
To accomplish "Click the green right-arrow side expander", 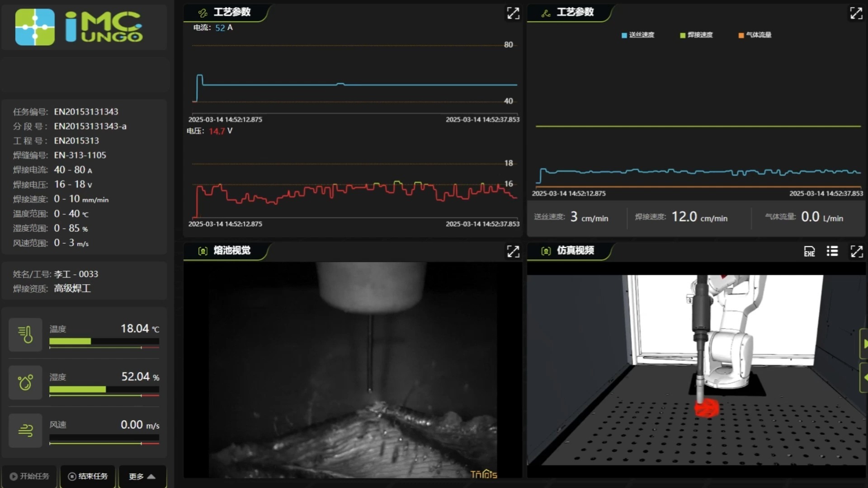I will click(x=864, y=344).
